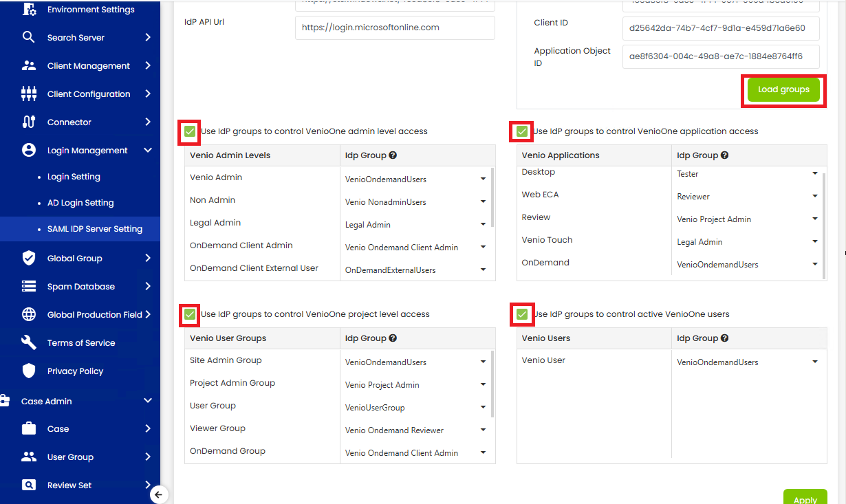Toggle IdP groups application access checkbox
Viewport: 846px width, 504px height.
pos(522,131)
